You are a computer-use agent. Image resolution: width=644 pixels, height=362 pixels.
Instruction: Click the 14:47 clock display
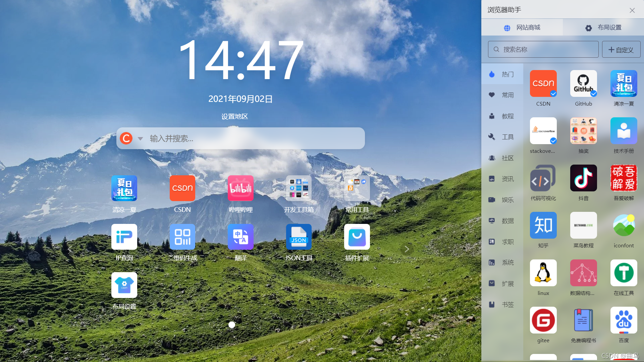click(x=241, y=60)
